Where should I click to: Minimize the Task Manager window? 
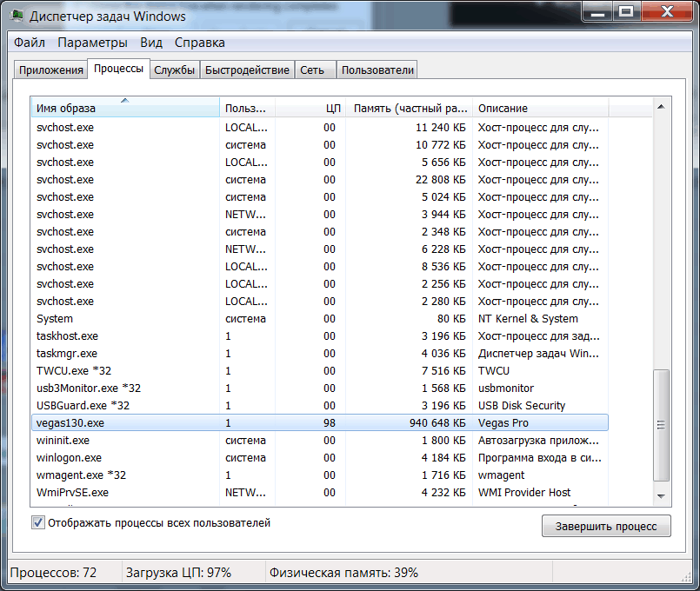tap(597, 11)
